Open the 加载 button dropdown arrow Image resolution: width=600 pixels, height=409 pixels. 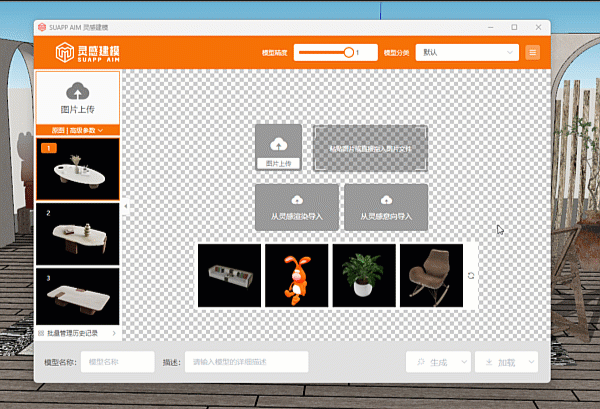pos(532,362)
